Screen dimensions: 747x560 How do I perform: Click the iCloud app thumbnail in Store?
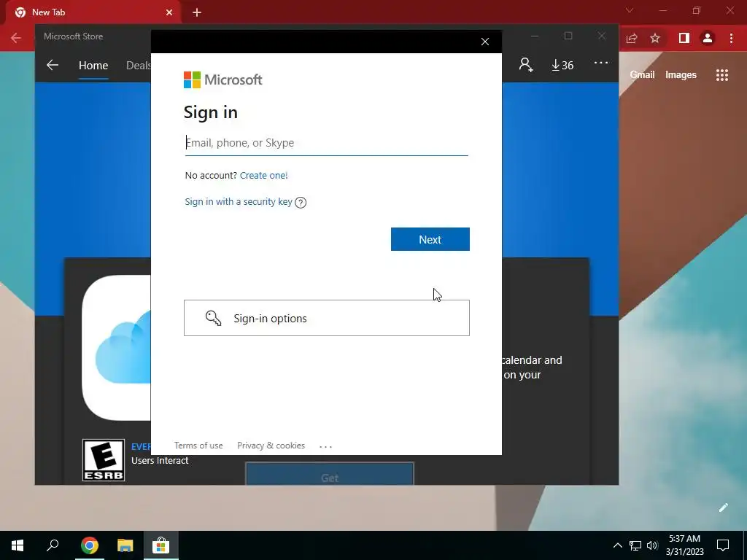117,348
